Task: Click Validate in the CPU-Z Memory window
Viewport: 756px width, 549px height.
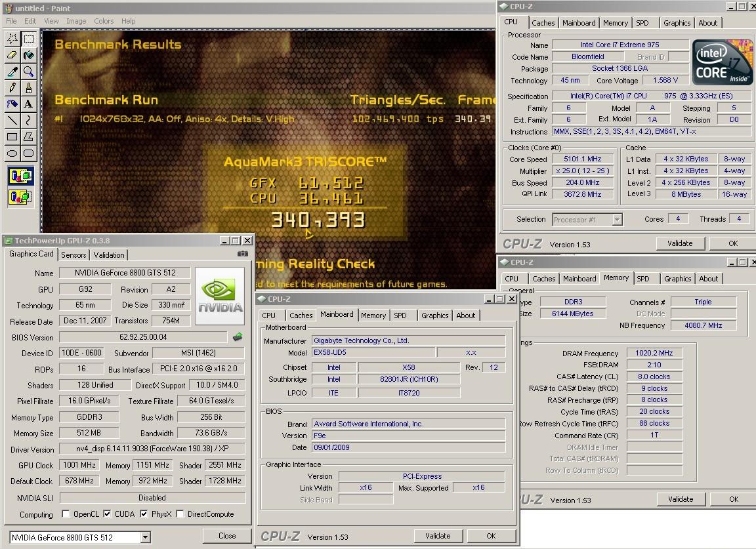Action: click(x=681, y=499)
